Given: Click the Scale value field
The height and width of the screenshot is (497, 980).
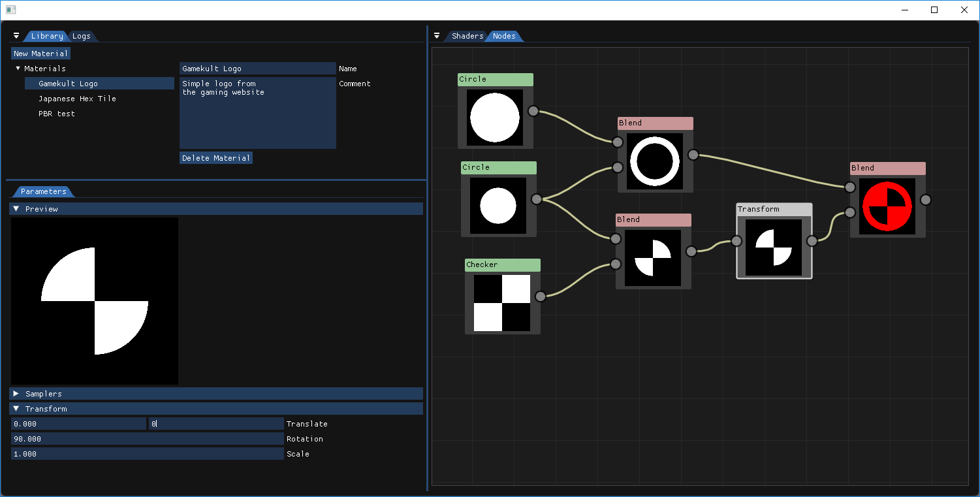Looking at the screenshot, I should 148,454.
